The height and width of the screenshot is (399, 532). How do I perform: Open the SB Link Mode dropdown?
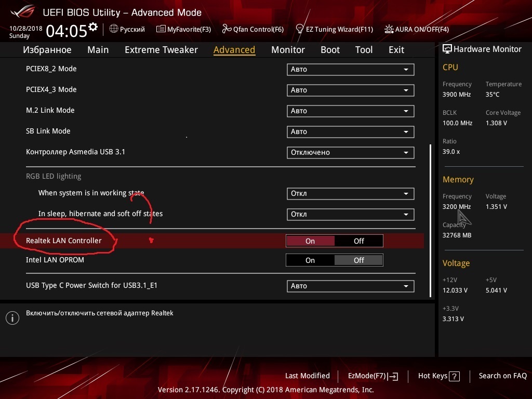coord(351,131)
